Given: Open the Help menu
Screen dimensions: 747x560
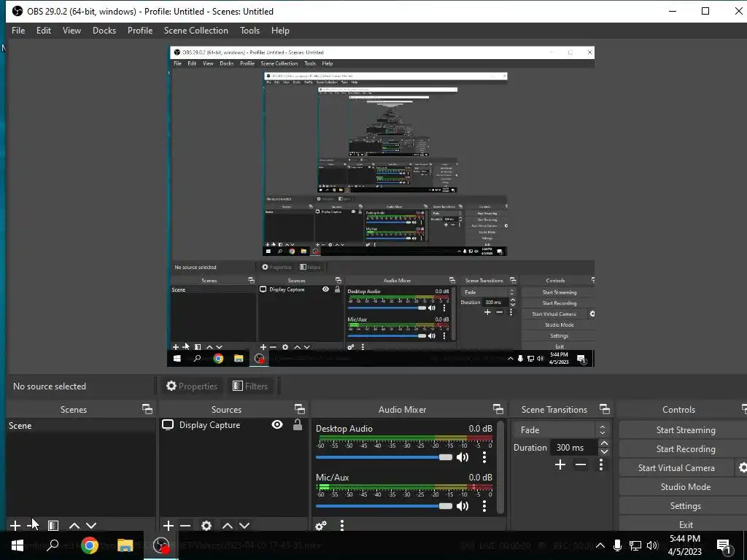Looking at the screenshot, I should pos(280,31).
